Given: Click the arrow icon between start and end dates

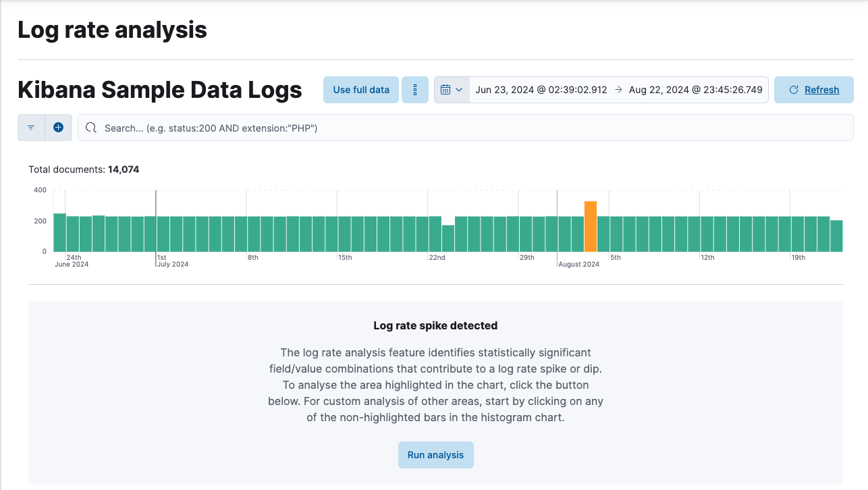Looking at the screenshot, I should point(618,89).
